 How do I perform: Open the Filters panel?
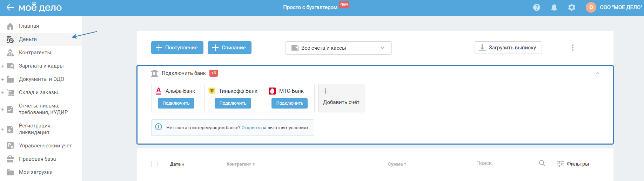(x=573, y=164)
